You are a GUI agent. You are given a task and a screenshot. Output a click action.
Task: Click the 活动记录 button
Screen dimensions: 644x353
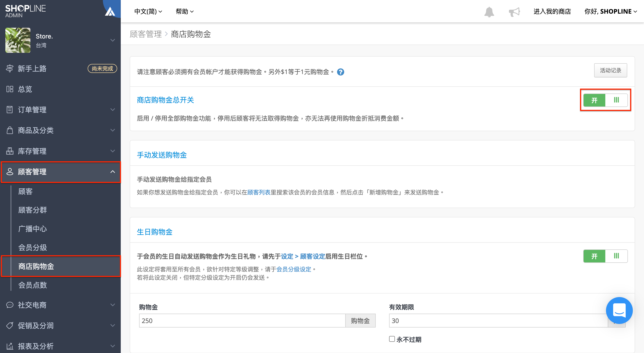point(610,70)
